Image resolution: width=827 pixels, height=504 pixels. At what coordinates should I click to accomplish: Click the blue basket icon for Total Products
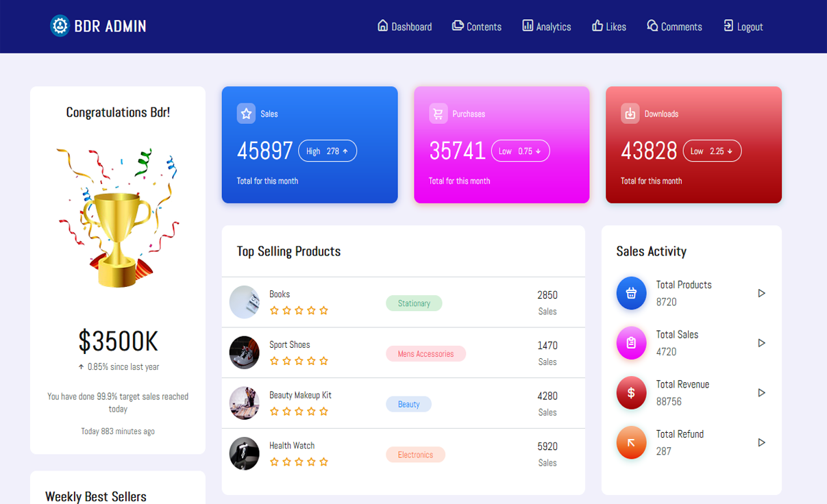click(x=631, y=293)
